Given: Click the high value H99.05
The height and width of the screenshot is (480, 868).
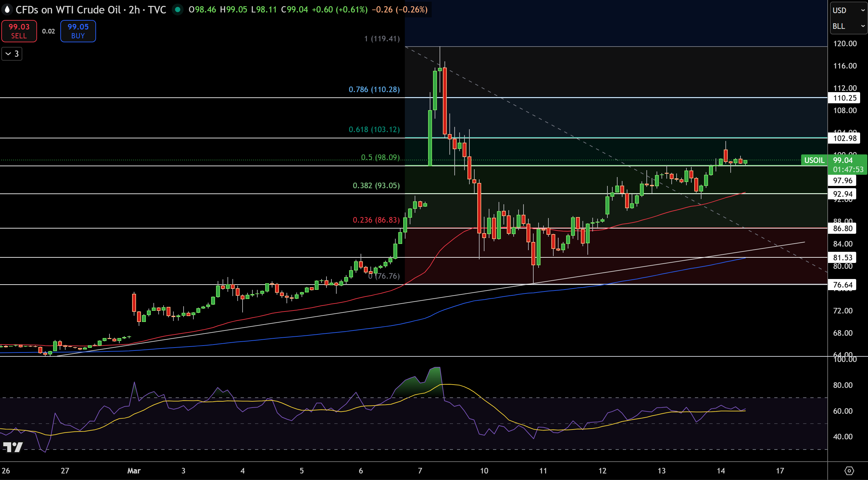Looking at the screenshot, I should click(x=233, y=10).
